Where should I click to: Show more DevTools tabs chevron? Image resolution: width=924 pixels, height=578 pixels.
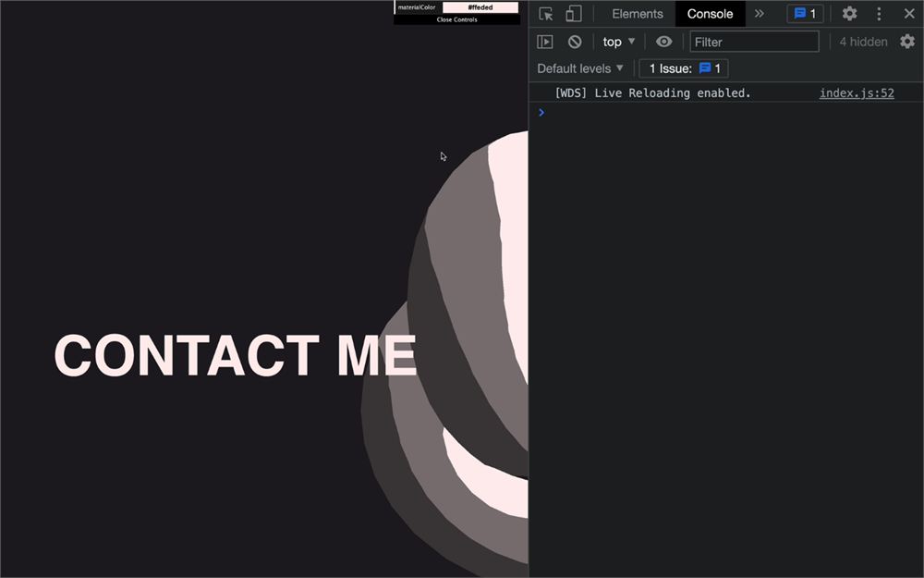[x=759, y=14]
